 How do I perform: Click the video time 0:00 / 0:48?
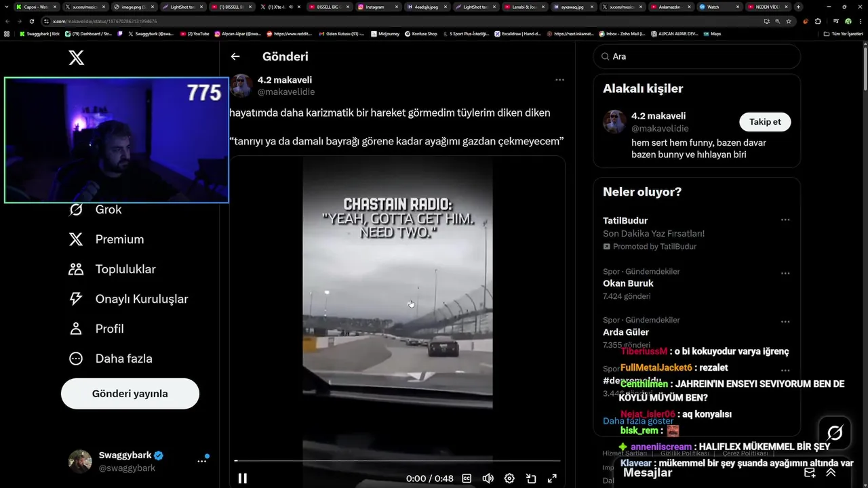430,479
